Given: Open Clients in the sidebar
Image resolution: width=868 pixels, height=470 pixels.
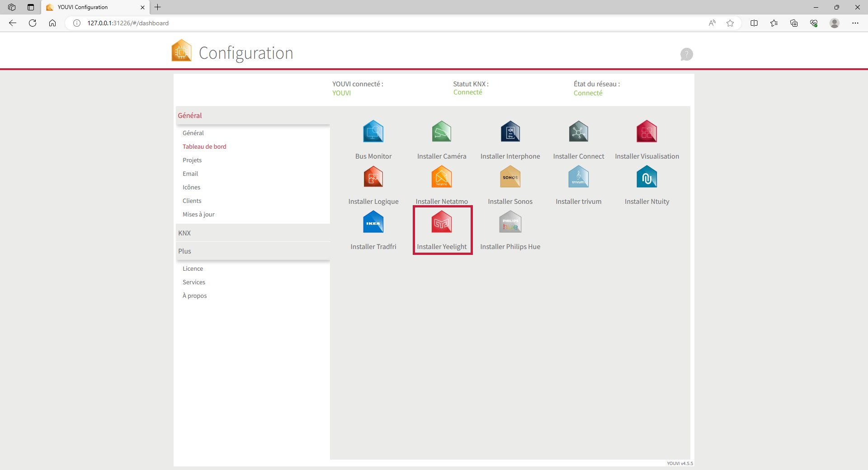Looking at the screenshot, I should coord(192,201).
